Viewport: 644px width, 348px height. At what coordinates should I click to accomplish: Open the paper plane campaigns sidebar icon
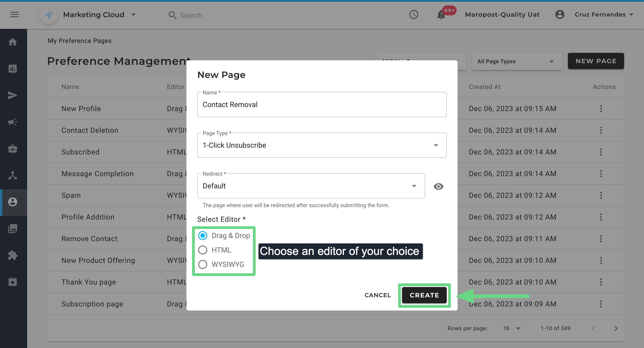tap(12, 95)
